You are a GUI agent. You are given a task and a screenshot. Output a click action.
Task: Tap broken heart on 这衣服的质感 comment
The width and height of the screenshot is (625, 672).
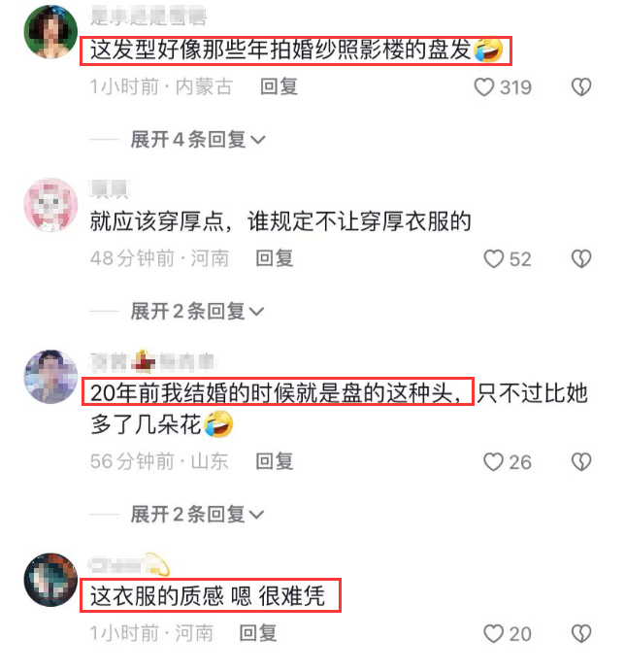coord(581,633)
